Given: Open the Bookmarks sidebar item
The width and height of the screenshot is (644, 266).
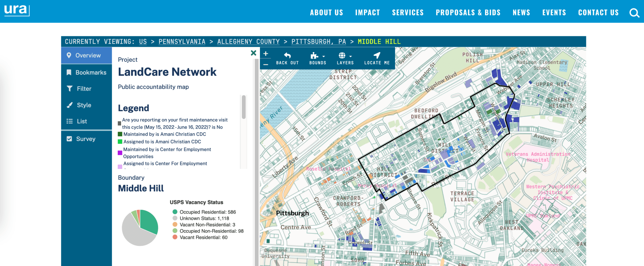Looking at the screenshot, I should click(x=87, y=73).
